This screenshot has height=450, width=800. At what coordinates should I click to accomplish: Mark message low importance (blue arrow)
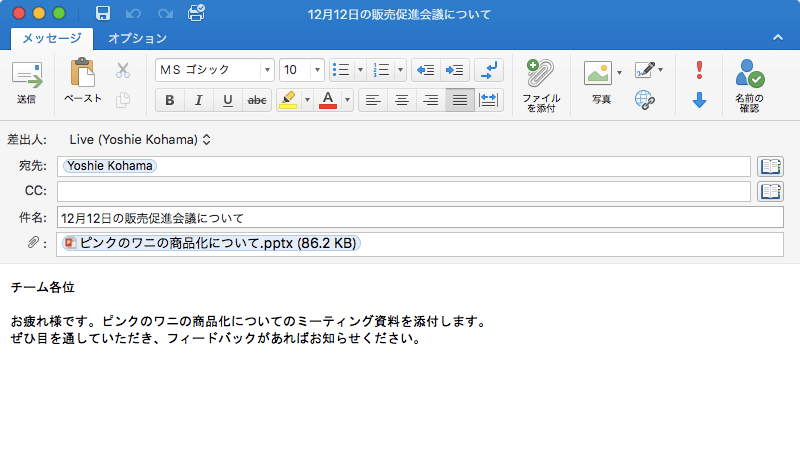[x=699, y=100]
